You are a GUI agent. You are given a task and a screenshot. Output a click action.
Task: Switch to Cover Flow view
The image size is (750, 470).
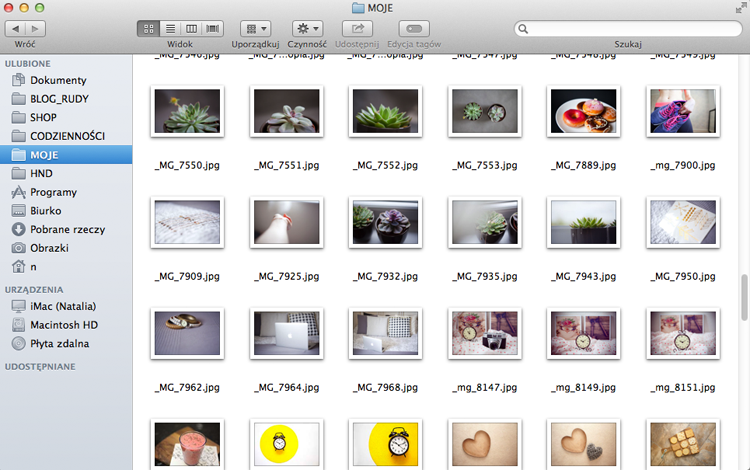[213, 29]
